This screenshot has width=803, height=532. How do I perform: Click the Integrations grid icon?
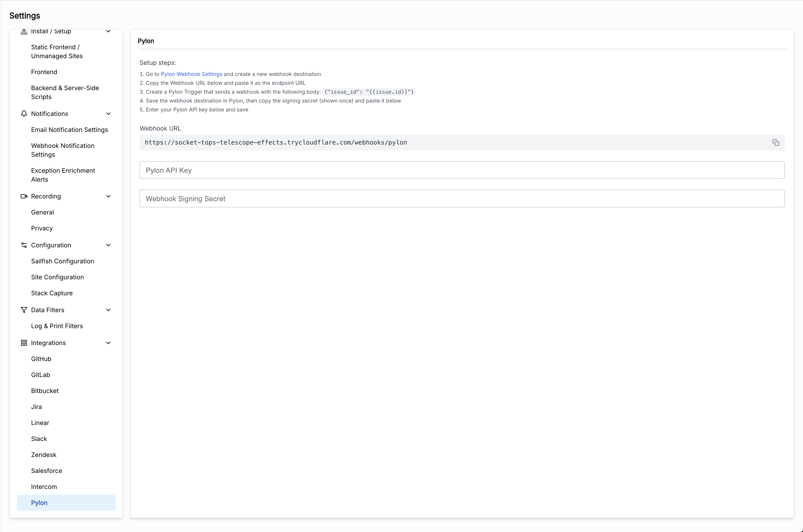(x=24, y=343)
